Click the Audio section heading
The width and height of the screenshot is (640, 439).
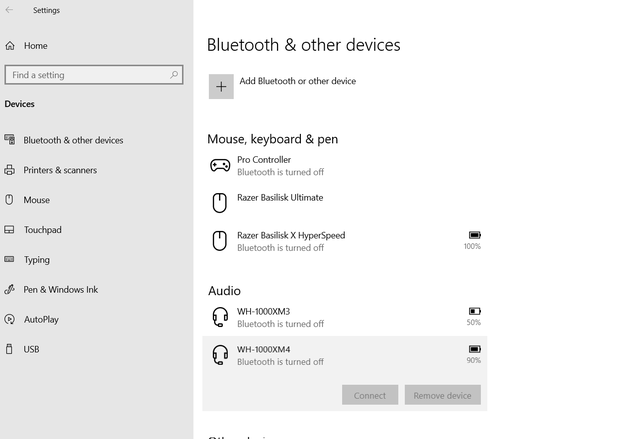224,291
